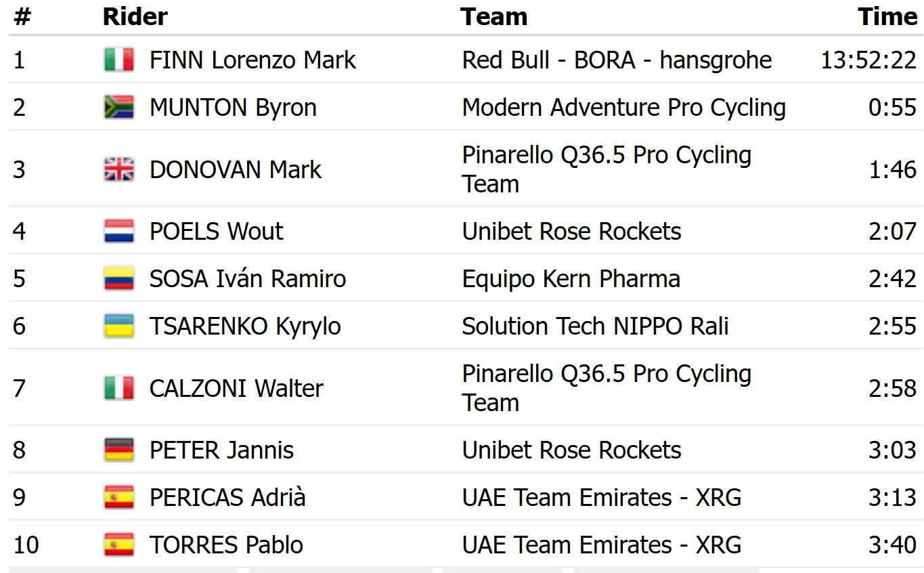This screenshot has width=924, height=573.
Task: Click the Rider column header
Action: click(x=135, y=16)
